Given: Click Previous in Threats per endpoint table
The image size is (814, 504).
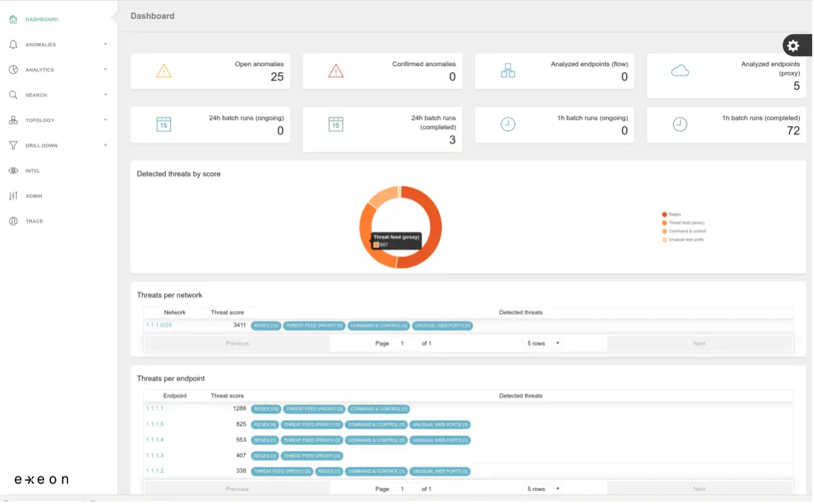Looking at the screenshot, I should coord(237,489).
